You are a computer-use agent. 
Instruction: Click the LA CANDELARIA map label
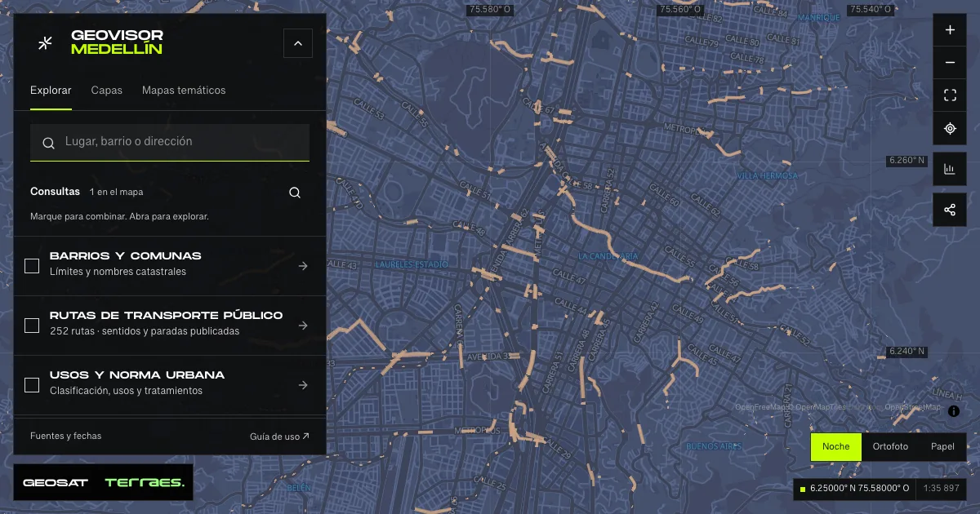(608, 256)
